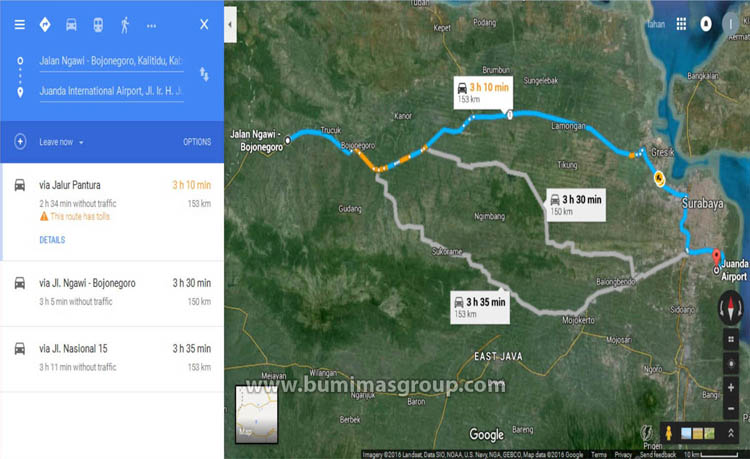Edit the Juanda International Airport destination field
Image resolution: width=750 pixels, height=459 pixels.
coord(111,91)
